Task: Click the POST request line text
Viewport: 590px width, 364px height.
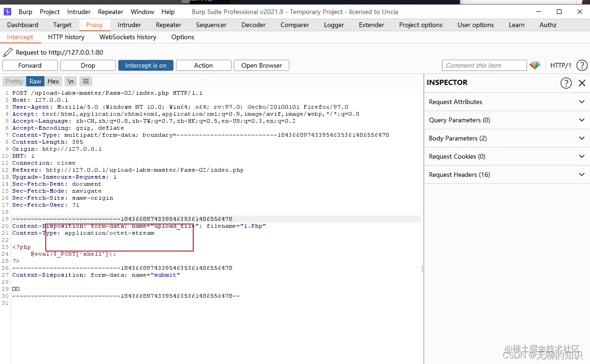Action: click(107, 93)
